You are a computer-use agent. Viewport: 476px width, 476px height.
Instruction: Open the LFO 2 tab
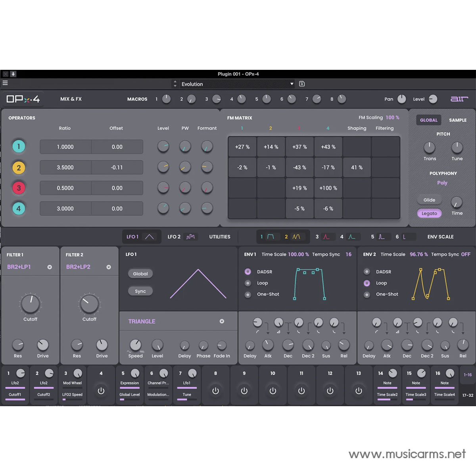point(181,237)
